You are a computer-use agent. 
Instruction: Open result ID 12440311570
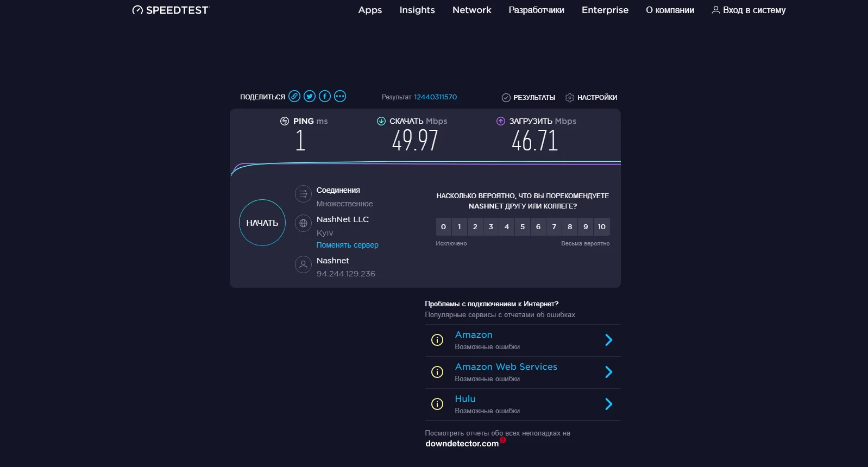click(436, 97)
